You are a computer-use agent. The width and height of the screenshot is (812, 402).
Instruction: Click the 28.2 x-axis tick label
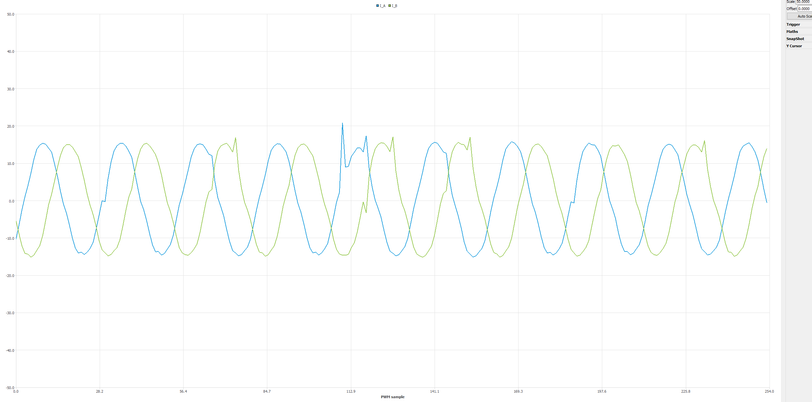pyautogui.click(x=99, y=392)
